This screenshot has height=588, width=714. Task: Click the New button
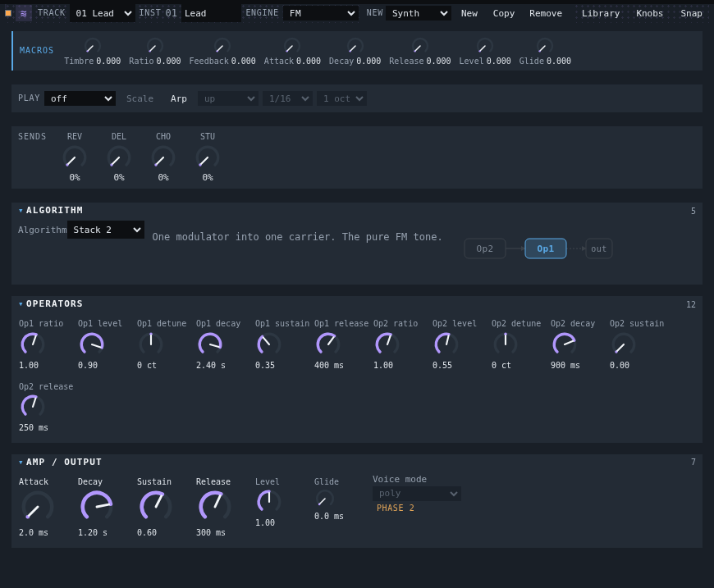coord(469,14)
